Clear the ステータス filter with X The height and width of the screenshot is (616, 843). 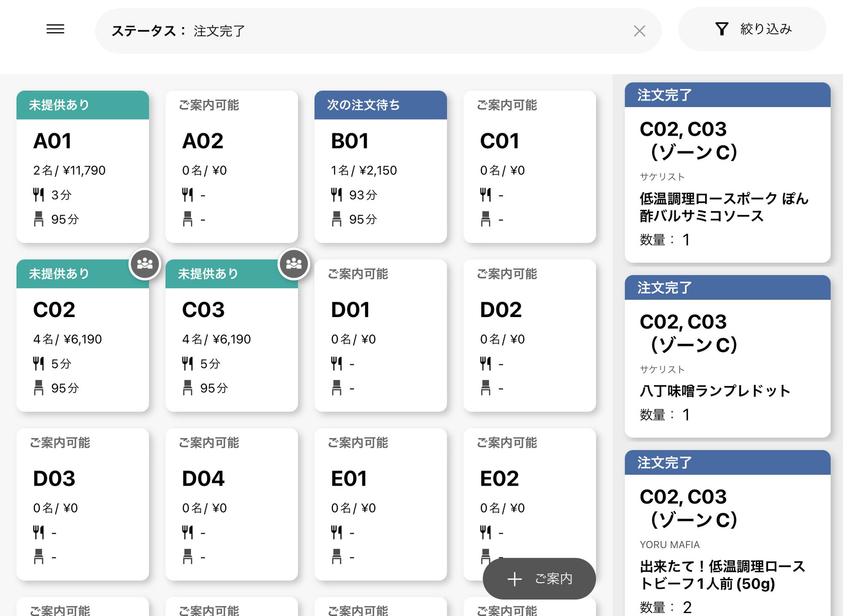tap(639, 31)
